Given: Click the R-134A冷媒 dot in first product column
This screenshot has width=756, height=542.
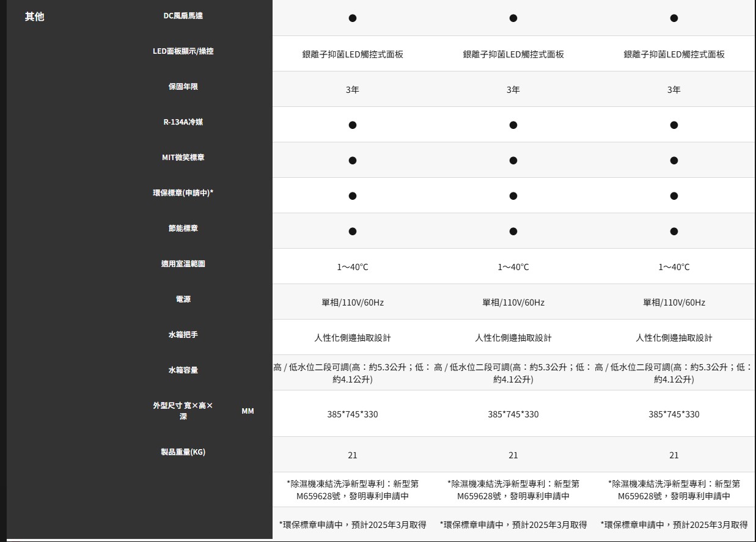Looking at the screenshot, I should tap(353, 125).
